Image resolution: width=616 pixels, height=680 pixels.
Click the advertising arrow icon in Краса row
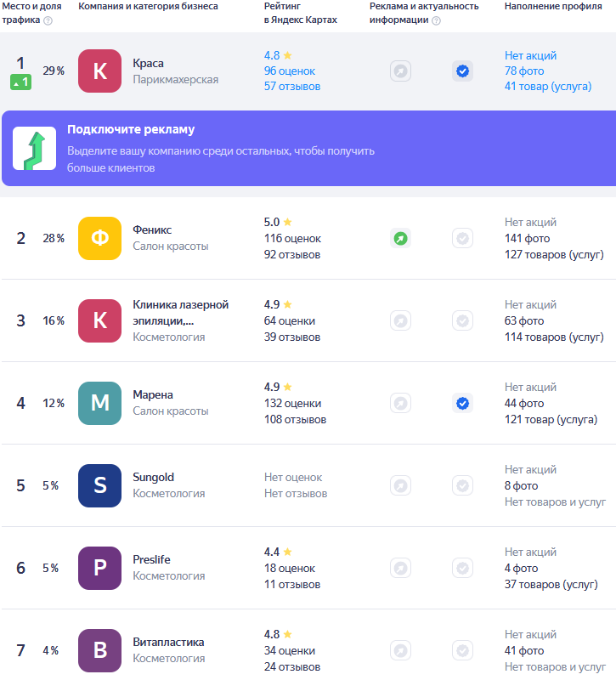click(x=400, y=71)
